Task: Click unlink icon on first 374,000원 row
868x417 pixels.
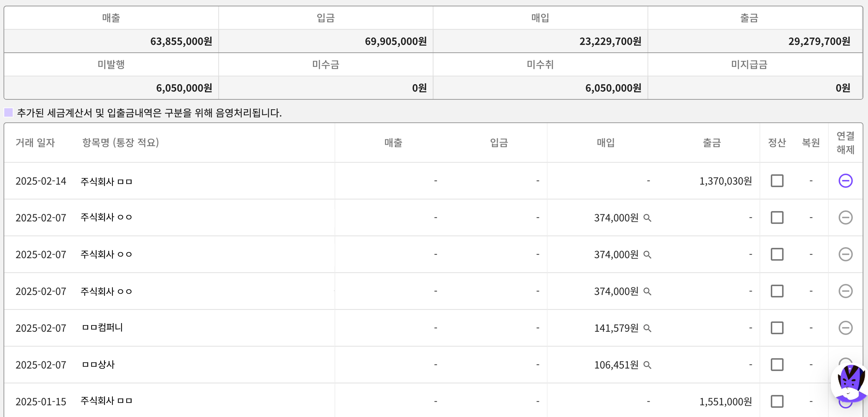Action: point(845,218)
